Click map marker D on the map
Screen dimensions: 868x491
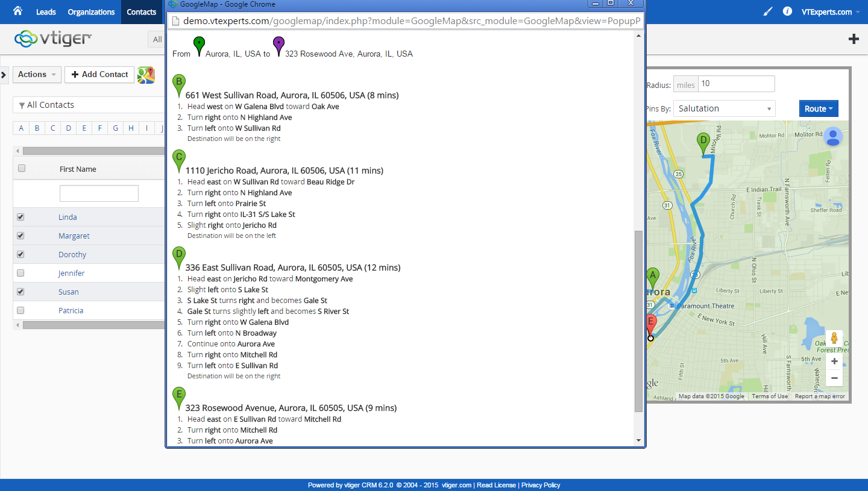pos(702,145)
